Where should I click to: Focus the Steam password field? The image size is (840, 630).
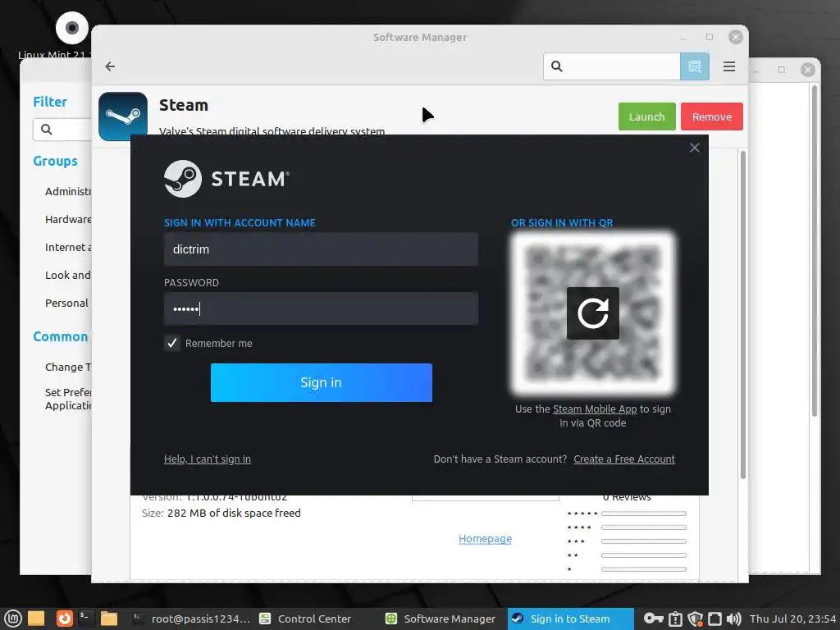coord(321,308)
